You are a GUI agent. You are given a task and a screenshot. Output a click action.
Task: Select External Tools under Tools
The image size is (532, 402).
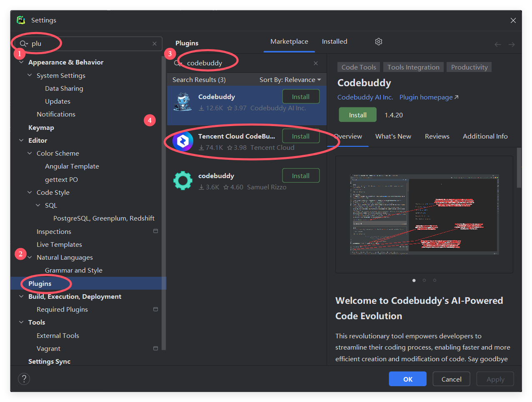[x=57, y=335]
